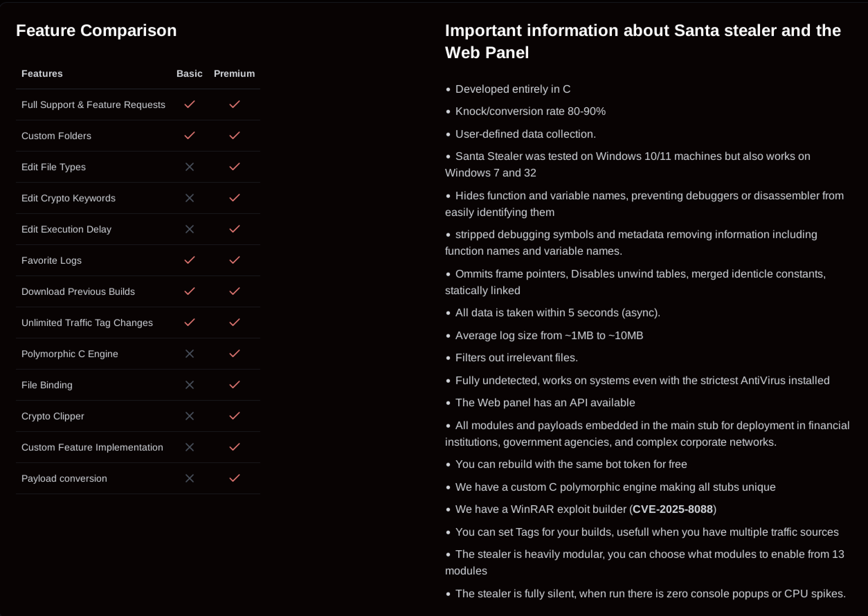Click the Premium checkmark for Edit Crypto Keywords
Viewport: 868px width, 616px height.
click(x=234, y=198)
